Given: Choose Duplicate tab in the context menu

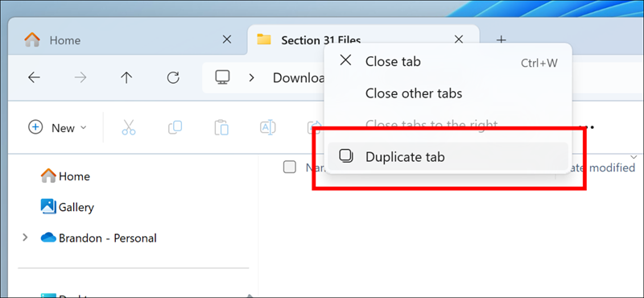Looking at the screenshot, I should click(448, 156).
